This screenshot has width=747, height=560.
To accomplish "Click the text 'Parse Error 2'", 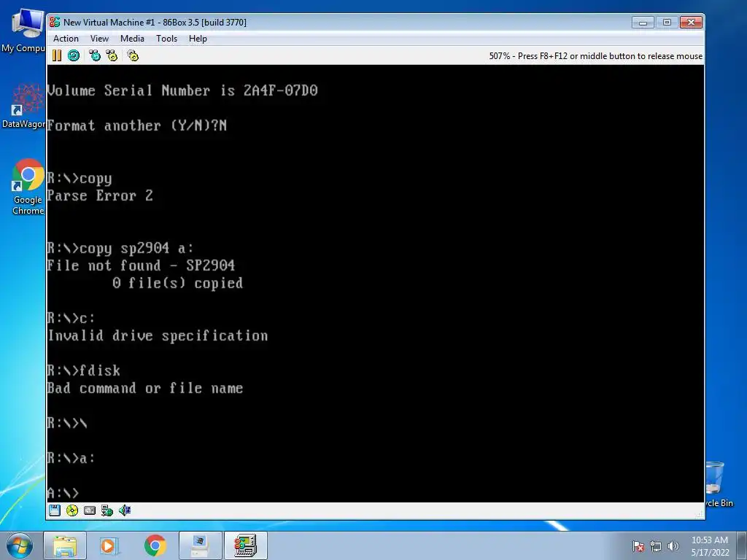I will point(100,195).
